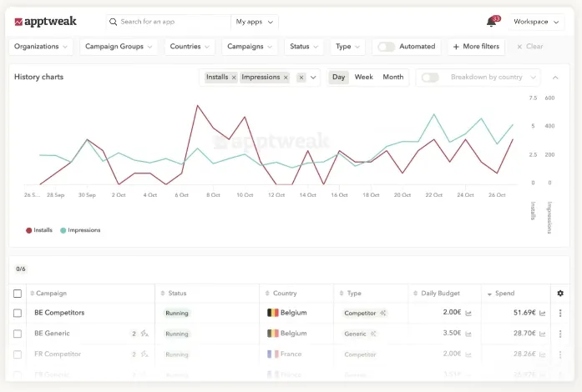Switch chart granularity to Week
The width and height of the screenshot is (582, 392).
point(364,78)
